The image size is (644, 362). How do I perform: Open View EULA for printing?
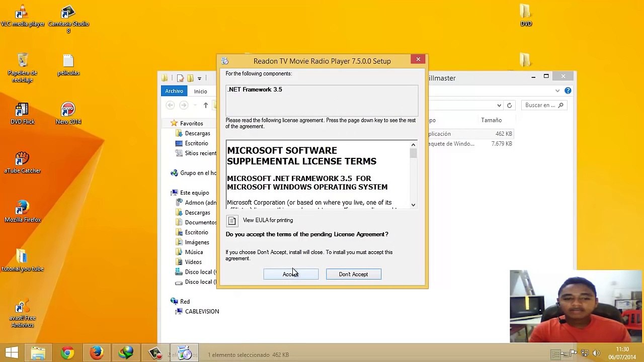point(268,220)
